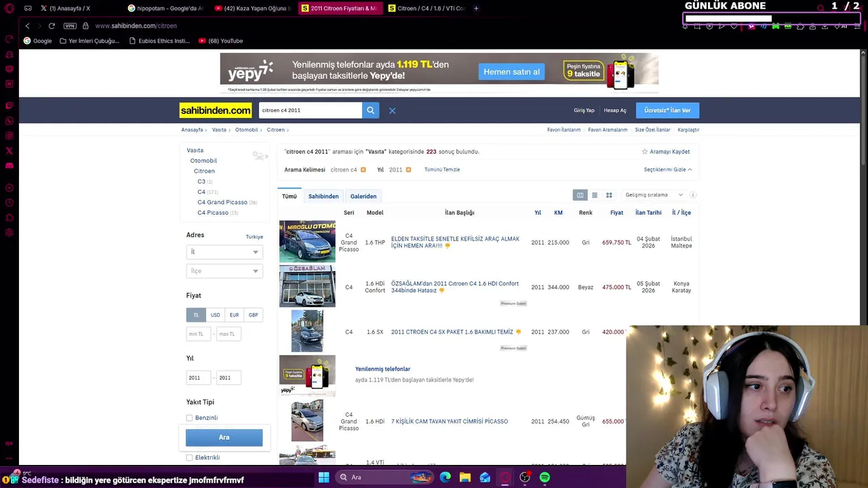868x488 pixels.
Task: Click Ücretsiz İlan Ver button
Action: (x=667, y=110)
